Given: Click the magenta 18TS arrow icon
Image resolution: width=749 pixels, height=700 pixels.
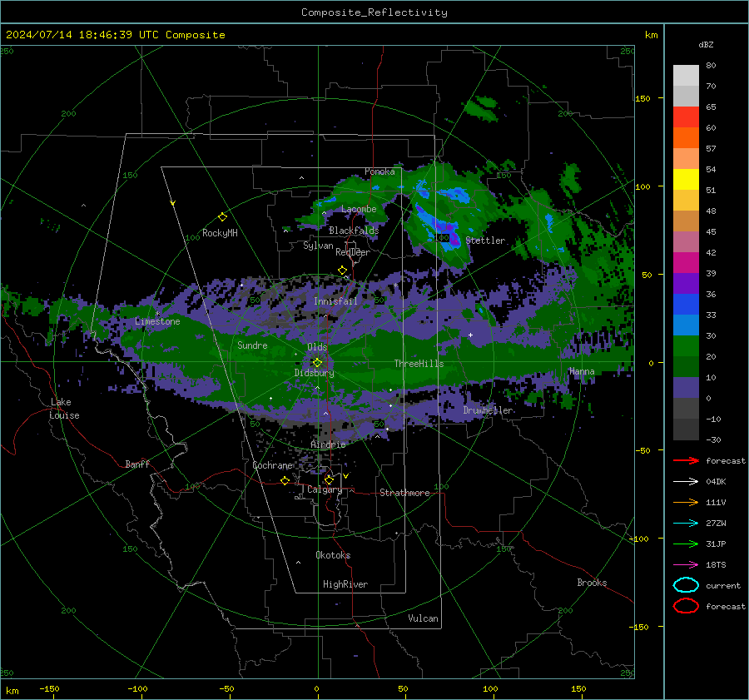Looking at the screenshot, I should pos(686,564).
